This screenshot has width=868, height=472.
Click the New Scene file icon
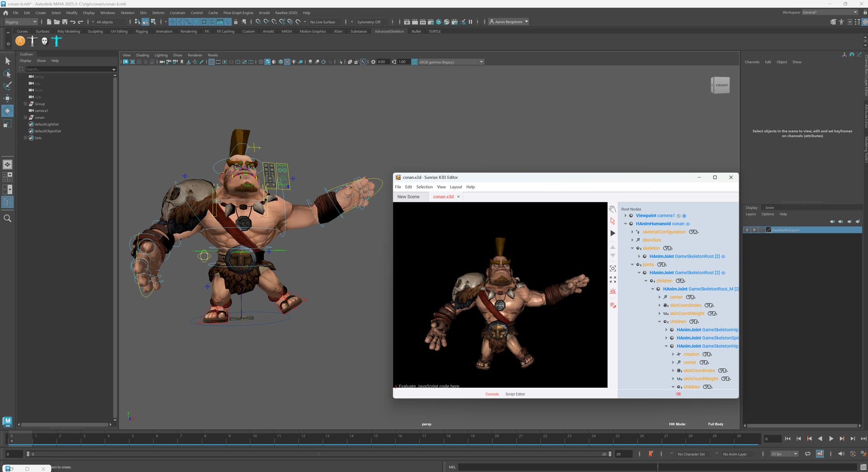48,22
